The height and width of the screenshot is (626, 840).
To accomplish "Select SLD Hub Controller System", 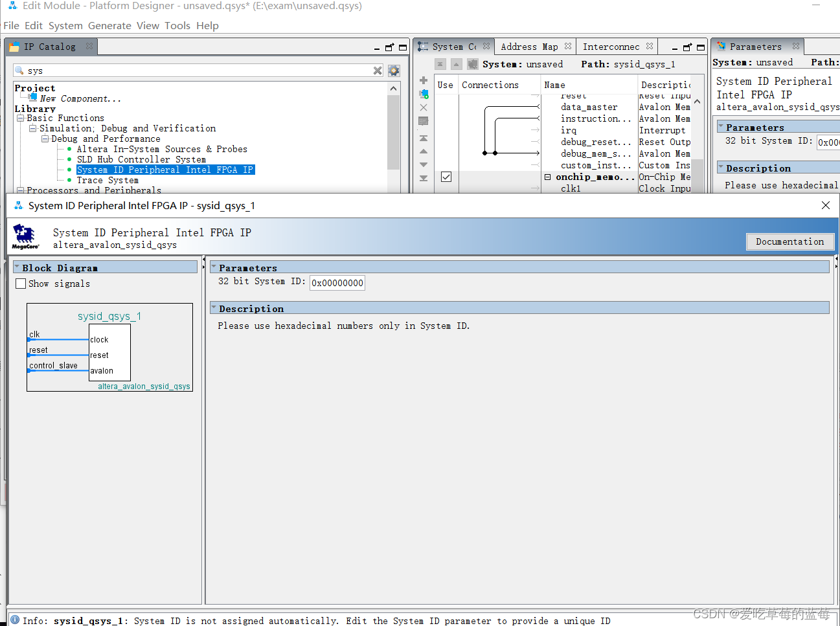I will pyautogui.click(x=141, y=159).
